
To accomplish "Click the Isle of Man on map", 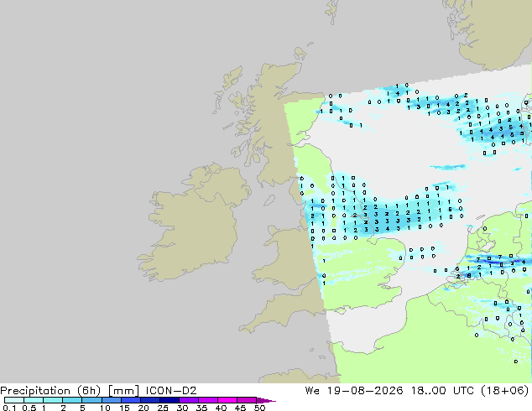I will pyautogui.click(x=269, y=200).
